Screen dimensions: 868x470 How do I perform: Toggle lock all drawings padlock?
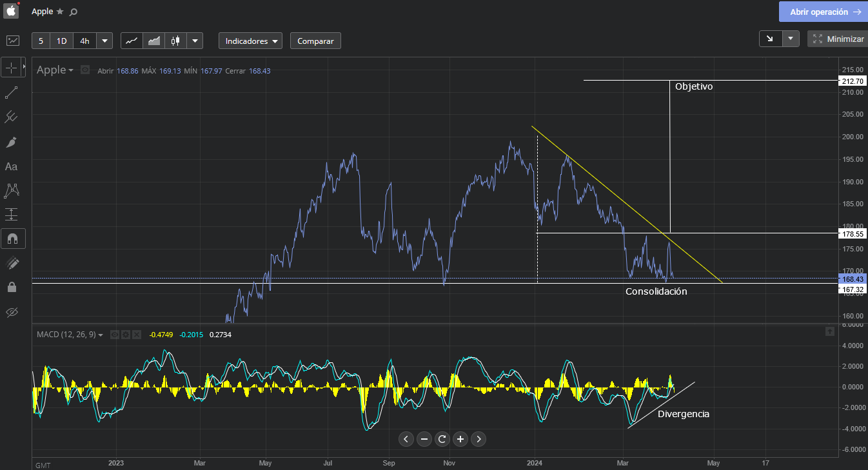click(11, 287)
